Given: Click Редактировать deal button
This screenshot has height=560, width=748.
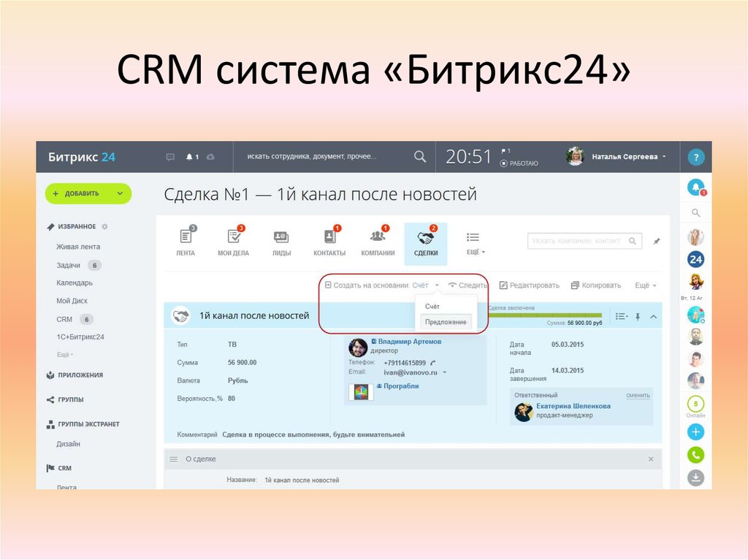Looking at the screenshot, I should pos(529,285).
